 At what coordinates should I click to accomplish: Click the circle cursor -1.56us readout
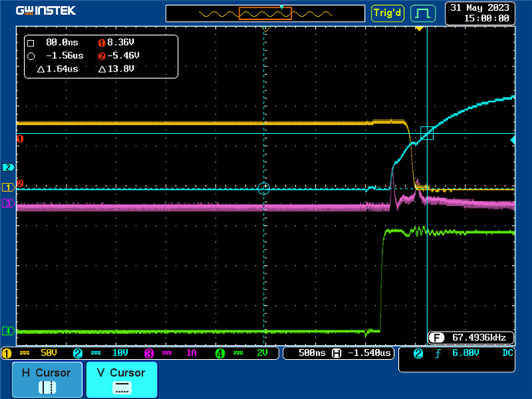coord(65,56)
